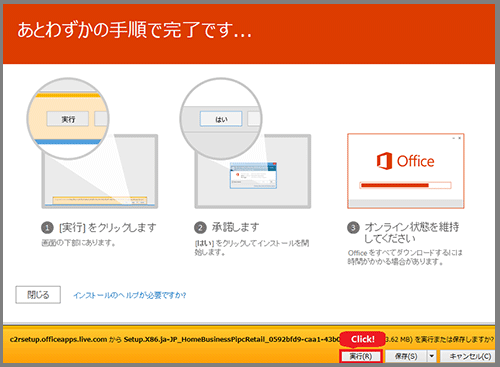The width and height of the screenshot is (500, 367).
Task: Click the キャンセル(C) cancel button
Action: click(468, 356)
